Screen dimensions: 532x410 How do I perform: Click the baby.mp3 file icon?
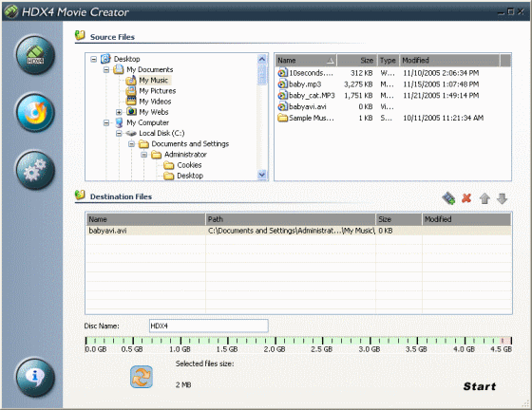click(x=282, y=84)
